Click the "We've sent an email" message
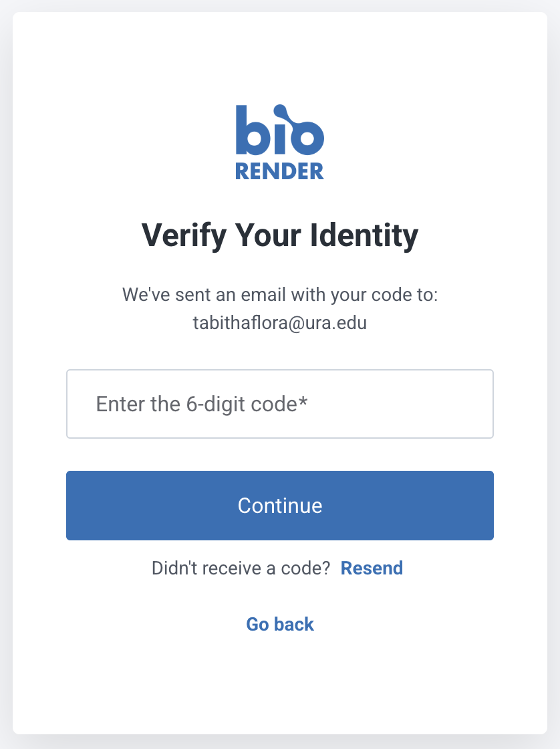This screenshot has width=560, height=749. coord(279,294)
